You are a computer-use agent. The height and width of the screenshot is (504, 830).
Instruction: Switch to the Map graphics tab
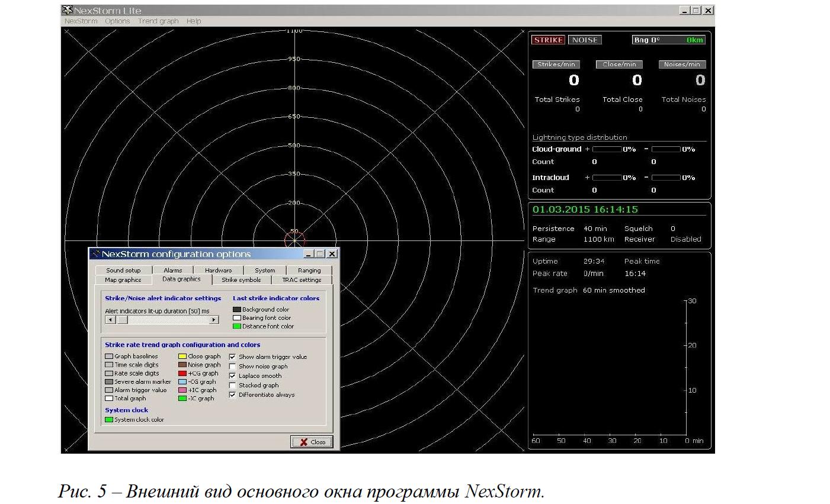(x=123, y=280)
